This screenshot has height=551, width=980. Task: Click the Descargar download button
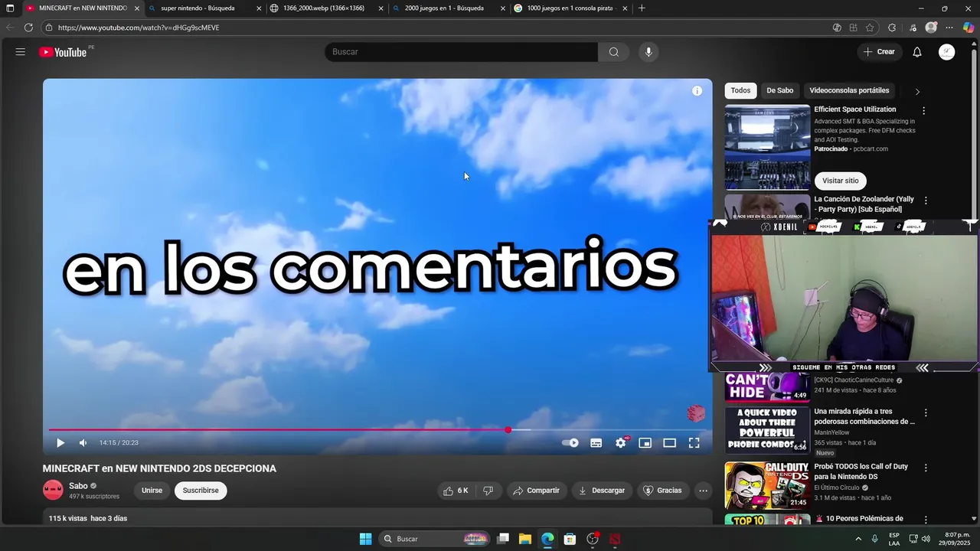pos(602,491)
